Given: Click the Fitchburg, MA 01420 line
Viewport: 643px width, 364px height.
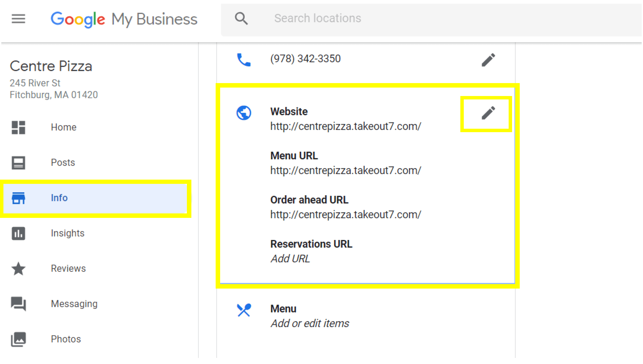Looking at the screenshot, I should pos(54,95).
